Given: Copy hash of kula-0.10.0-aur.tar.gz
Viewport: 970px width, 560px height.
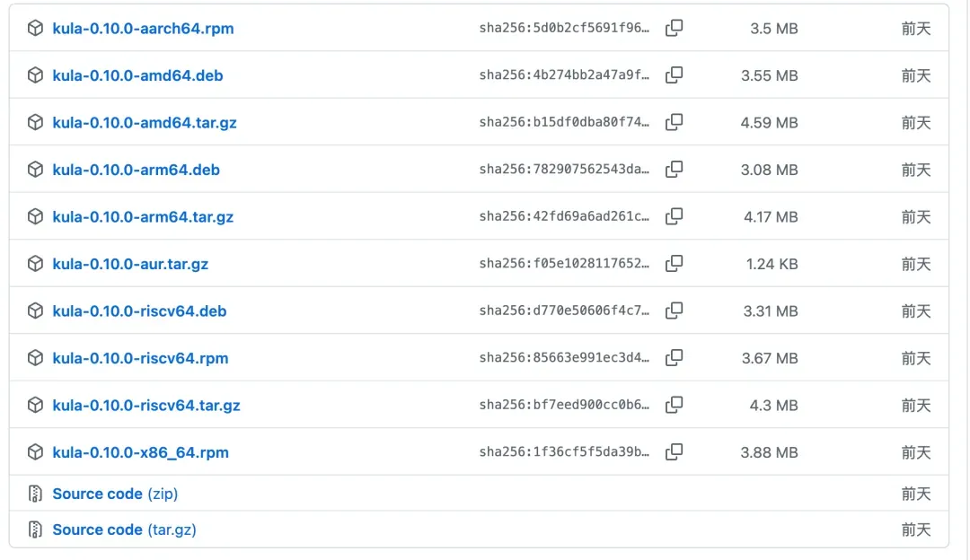Looking at the screenshot, I should coord(674,264).
